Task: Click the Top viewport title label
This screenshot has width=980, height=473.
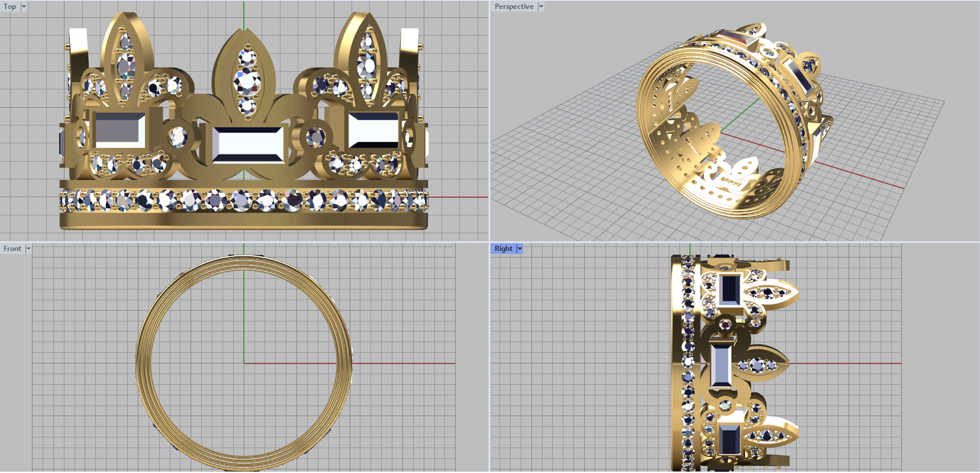Action: coord(10,7)
